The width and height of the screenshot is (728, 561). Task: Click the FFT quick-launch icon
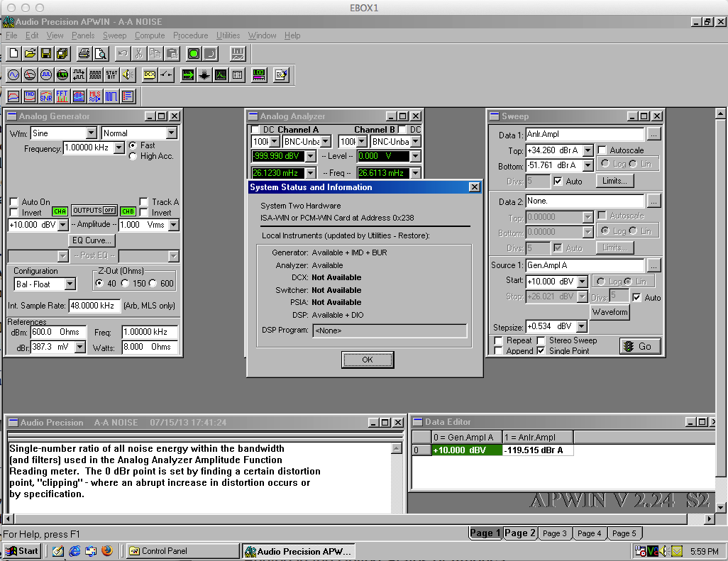[62, 96]
